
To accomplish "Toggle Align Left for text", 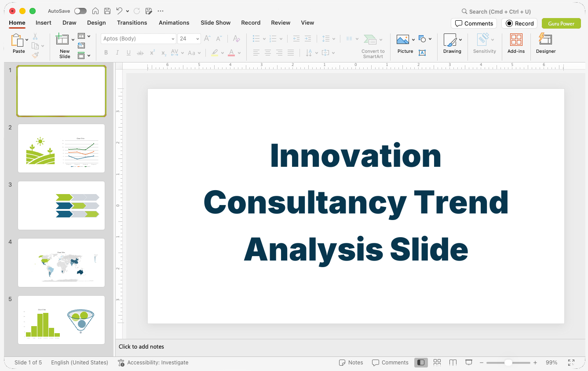I will 256,53.
